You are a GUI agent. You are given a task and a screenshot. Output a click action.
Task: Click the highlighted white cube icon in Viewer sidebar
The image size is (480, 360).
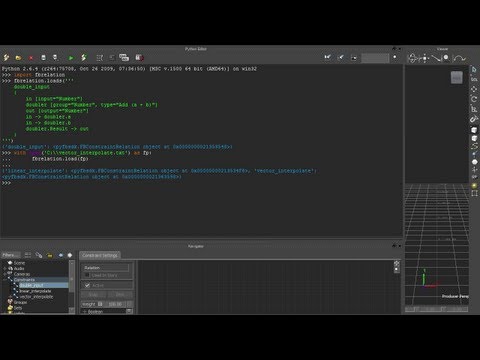pyautogui.click(x=474, y=130)
